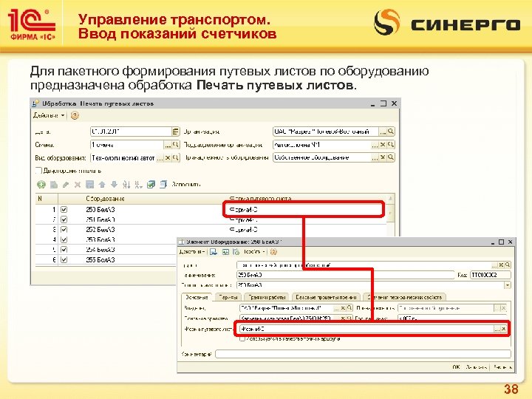Click magnifier icon of Владелец field
Image resolution: width=532 pixels, height=399 pixels.
tap(349, 308)
